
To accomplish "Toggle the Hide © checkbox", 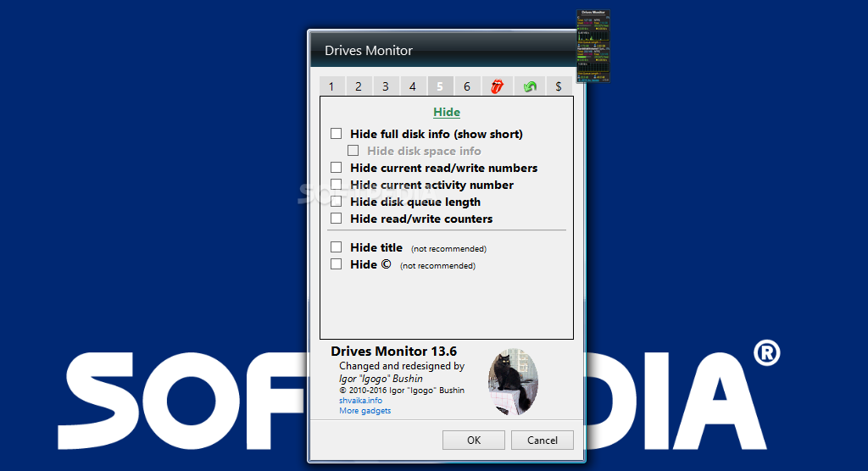I will pyautogui.click(x=336, y=264).
